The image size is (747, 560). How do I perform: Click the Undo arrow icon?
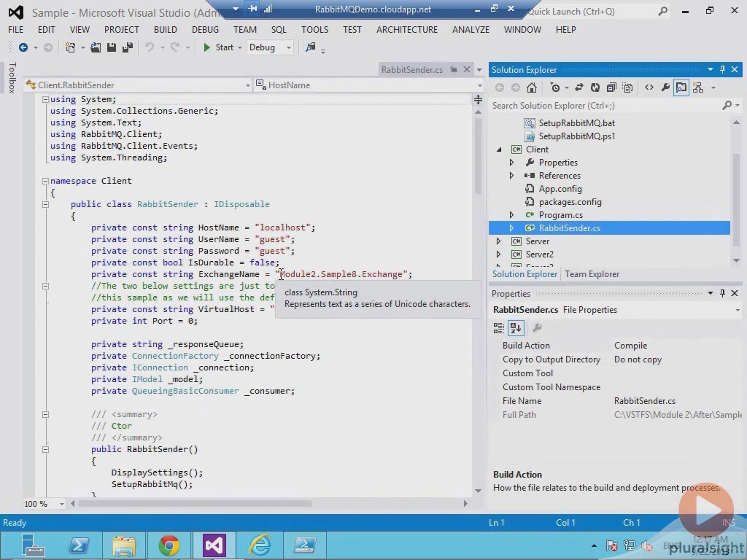(150, 47)
